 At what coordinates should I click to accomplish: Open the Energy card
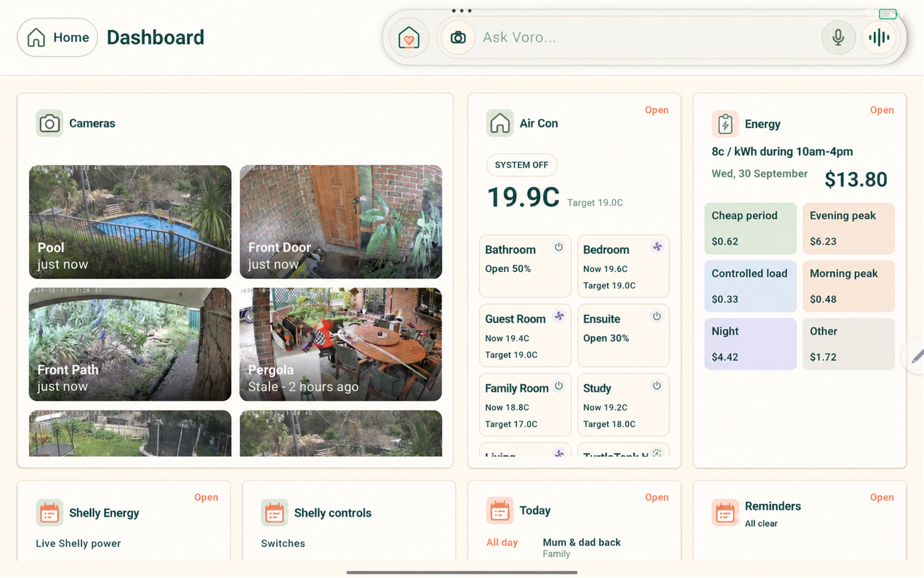tap(882, 110)
